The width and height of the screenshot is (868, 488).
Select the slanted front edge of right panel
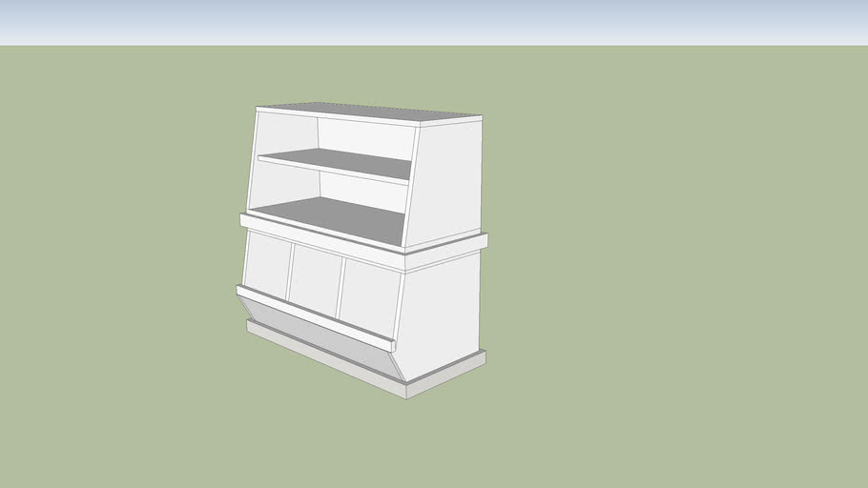point(412,186)
